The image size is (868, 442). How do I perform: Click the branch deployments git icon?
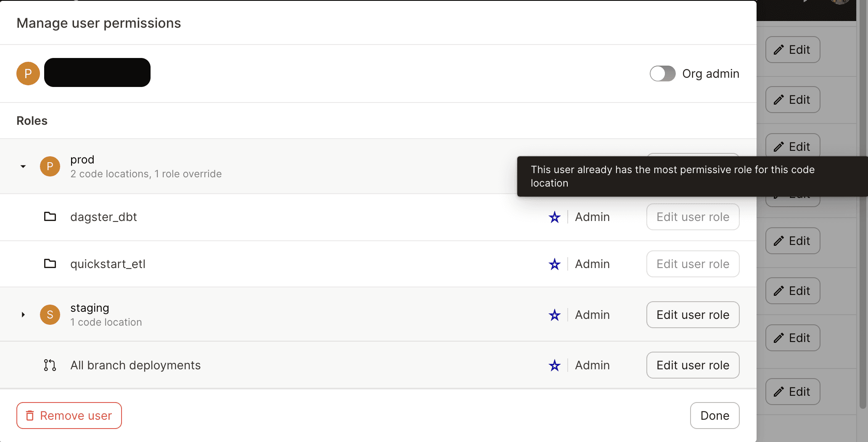coord(50,365)
